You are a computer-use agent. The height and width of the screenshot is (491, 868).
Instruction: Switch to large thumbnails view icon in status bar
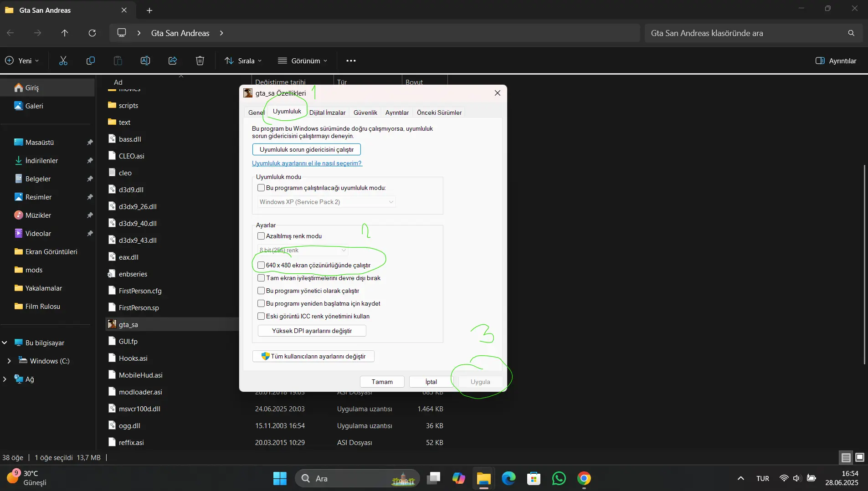pos(860,457)
